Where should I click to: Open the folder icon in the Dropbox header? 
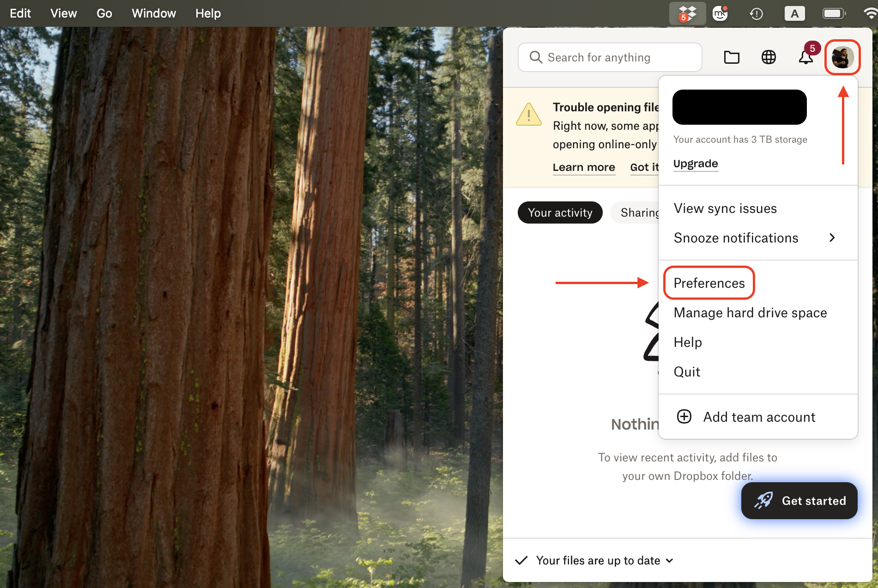pos(731,57)
